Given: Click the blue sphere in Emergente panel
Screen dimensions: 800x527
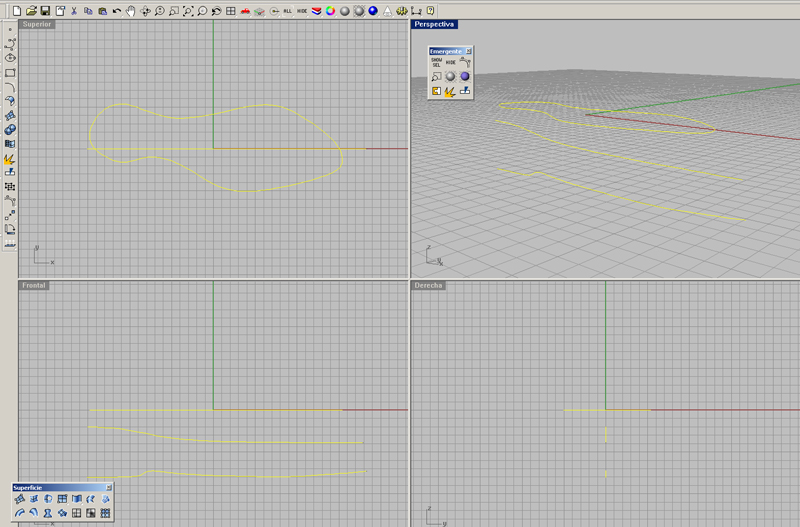Looking at the screenshot, I should tap(465, 77).
